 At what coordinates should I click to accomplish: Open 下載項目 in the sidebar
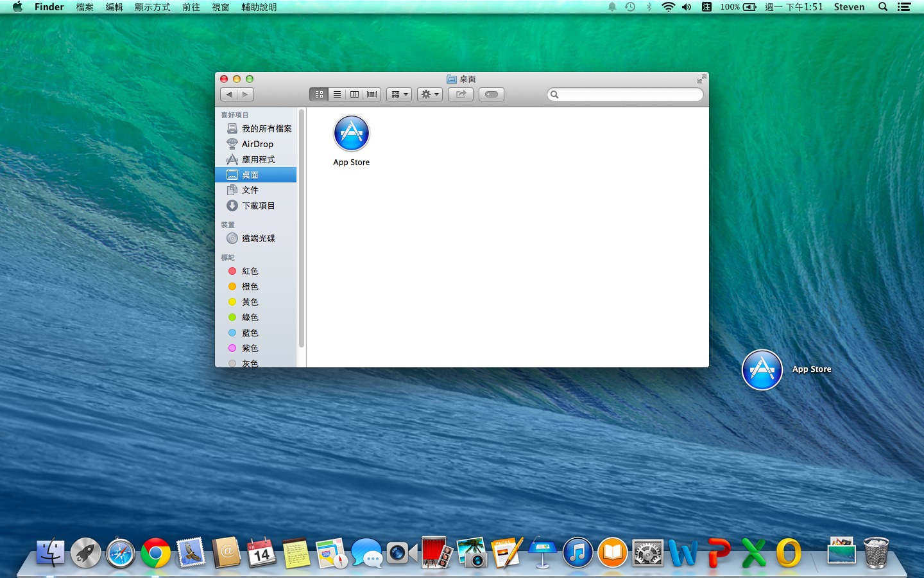(x=256, y=206)
